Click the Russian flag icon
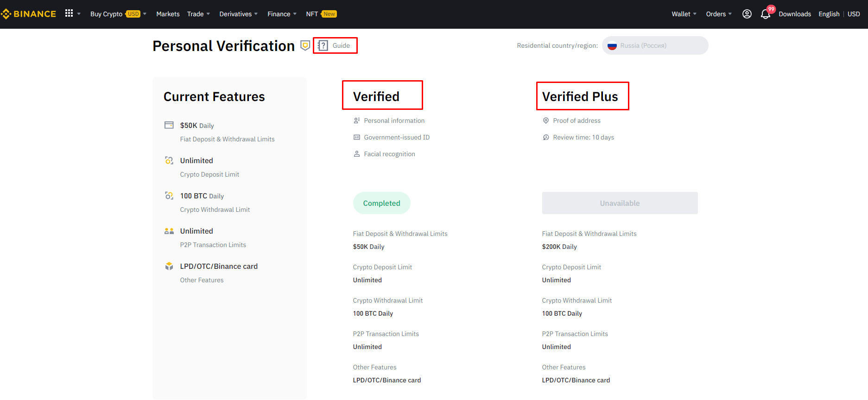This screenshot has width=868, height=400. pos(612,45)
